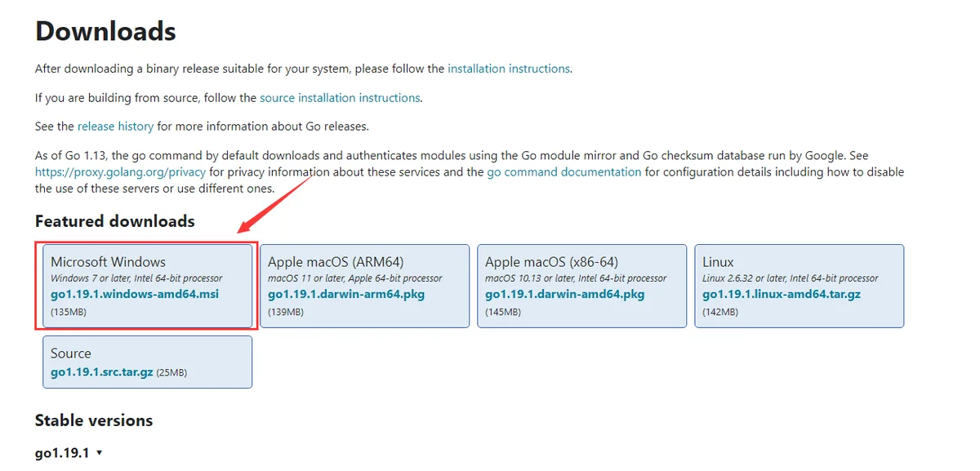Screen dimensions: 980x471
Task: Collapse the go1.19.1 stable version expander
Action: [69, 452]
